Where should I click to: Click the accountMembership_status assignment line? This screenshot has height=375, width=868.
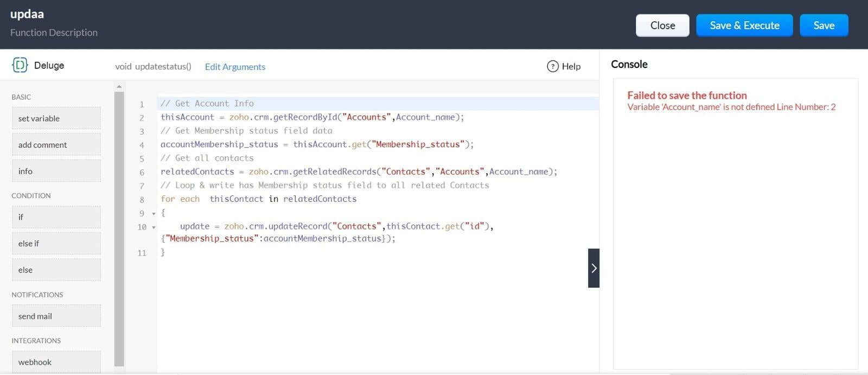coord(317,144)
